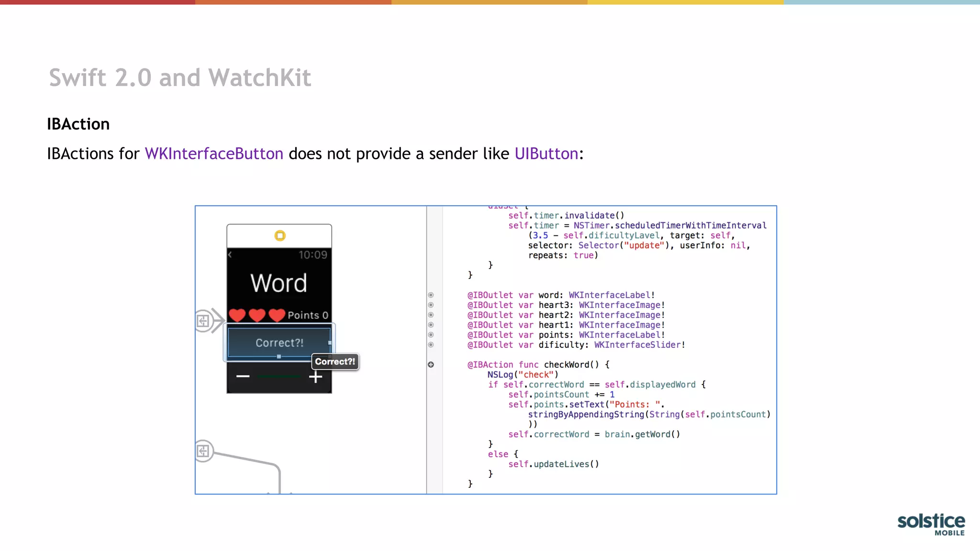Click outlet connection circle for heart2

431,315
